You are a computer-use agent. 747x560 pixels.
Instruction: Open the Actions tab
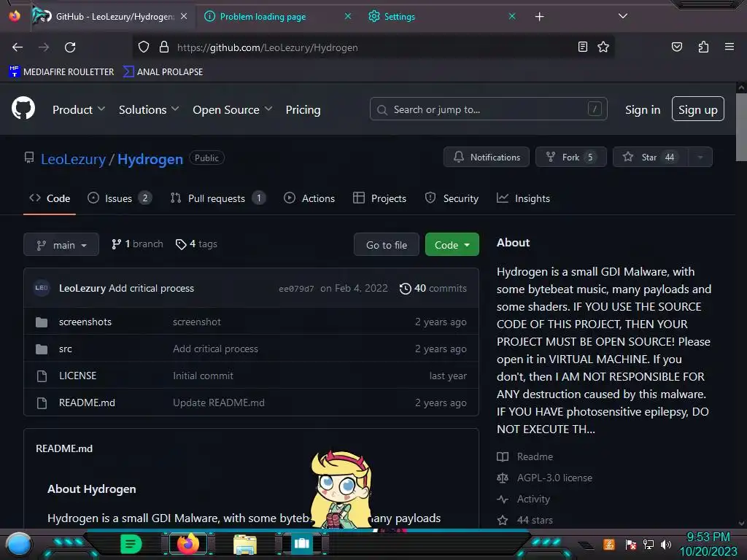click(x=309, y=198)
